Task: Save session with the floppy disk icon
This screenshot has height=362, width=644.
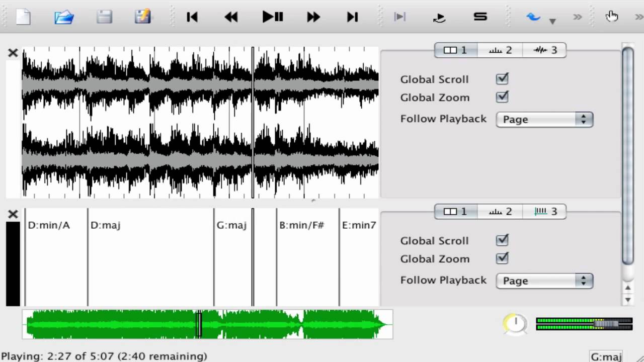Action: pyautogui.click(x=104, y=17)
